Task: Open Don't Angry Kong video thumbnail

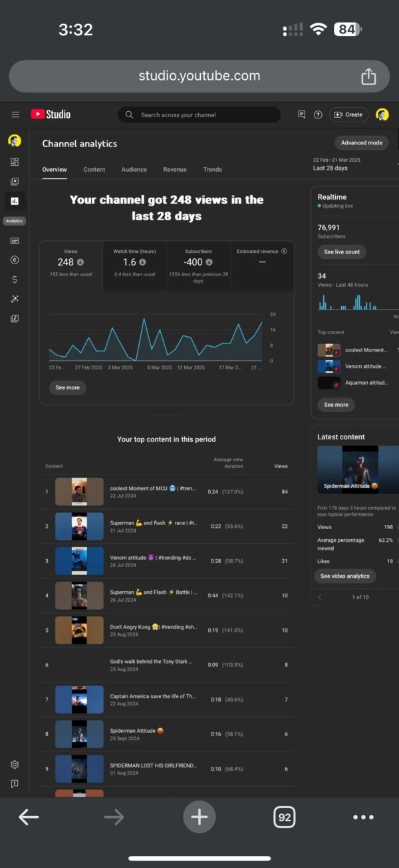Action: [x=79, y=630]
